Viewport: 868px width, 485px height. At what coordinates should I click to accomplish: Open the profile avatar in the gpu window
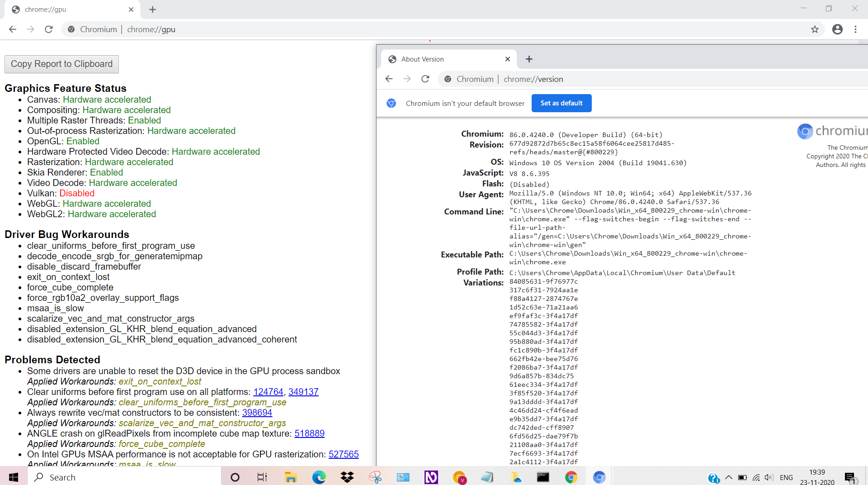[837, 29]
